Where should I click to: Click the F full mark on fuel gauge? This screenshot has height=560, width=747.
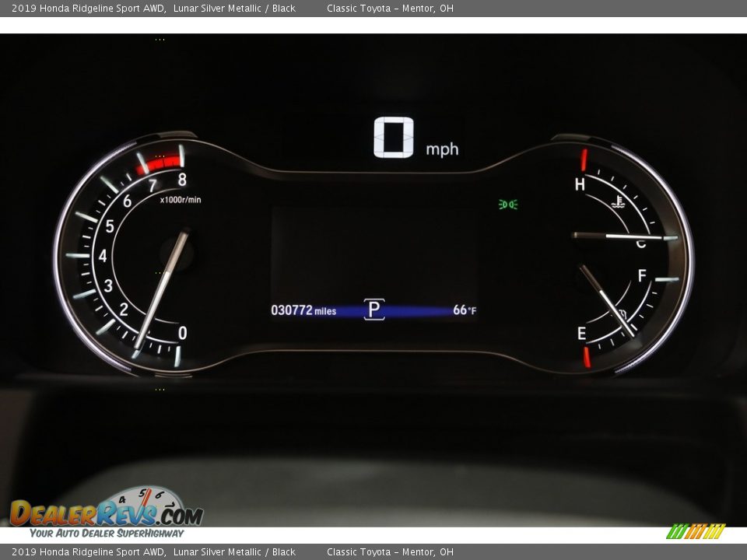click(642, 275)
